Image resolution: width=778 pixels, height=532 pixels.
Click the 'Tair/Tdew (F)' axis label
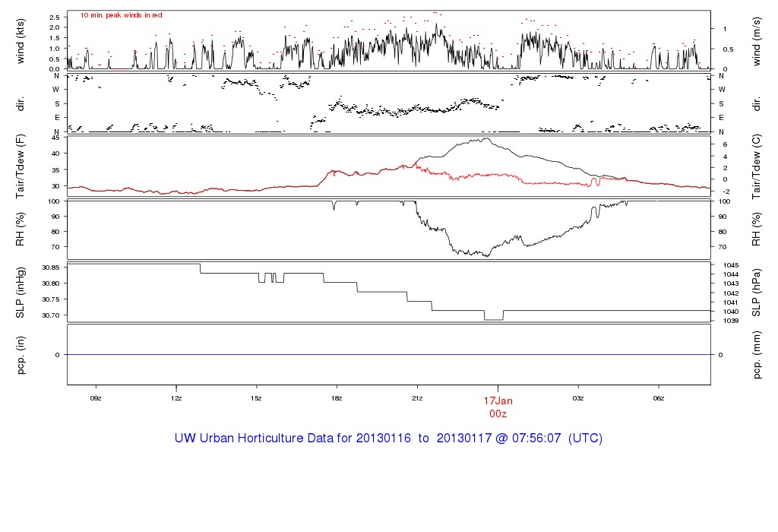pyautogui.click(x=21, y=166)
